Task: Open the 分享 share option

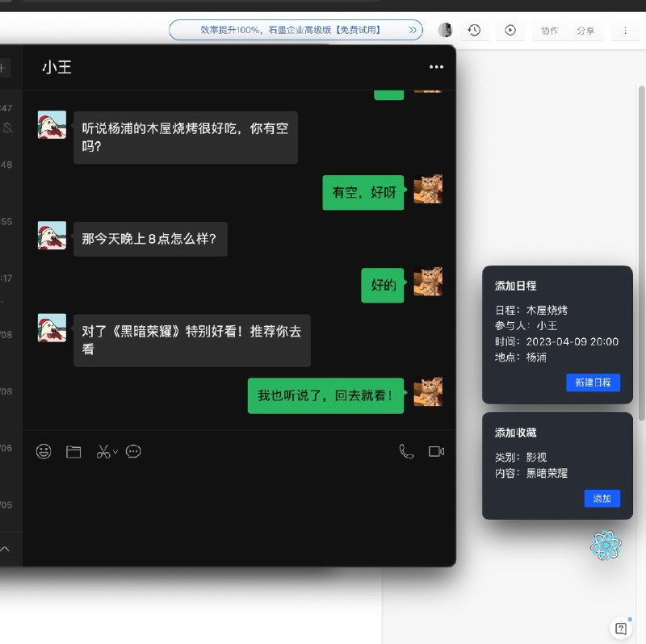Action: [x=587, y=30]
